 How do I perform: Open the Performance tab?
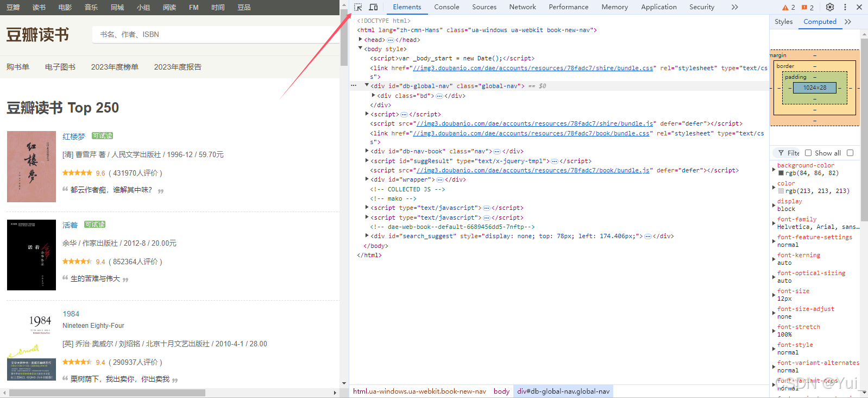[568, 7]
